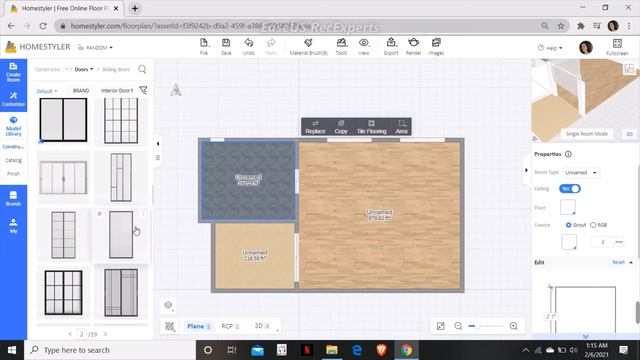
Task: Search the door catalog
Action: (142, 69)
